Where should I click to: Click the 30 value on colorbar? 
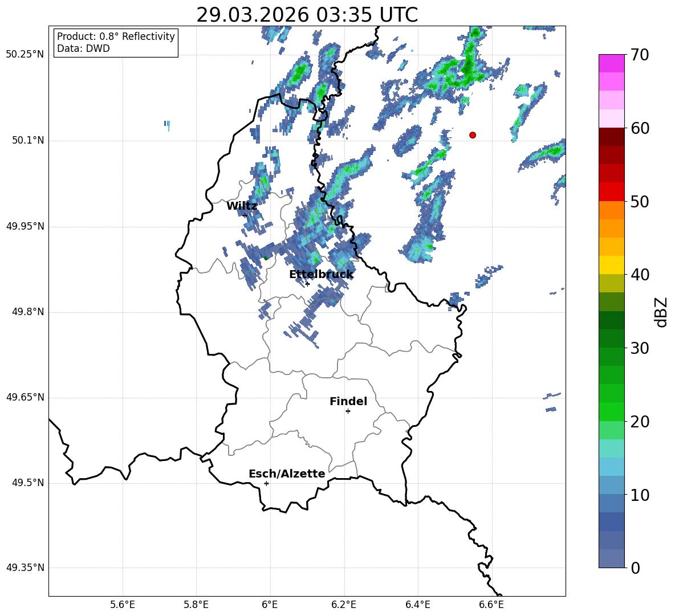pyautogui.click(x=640, y=348)
